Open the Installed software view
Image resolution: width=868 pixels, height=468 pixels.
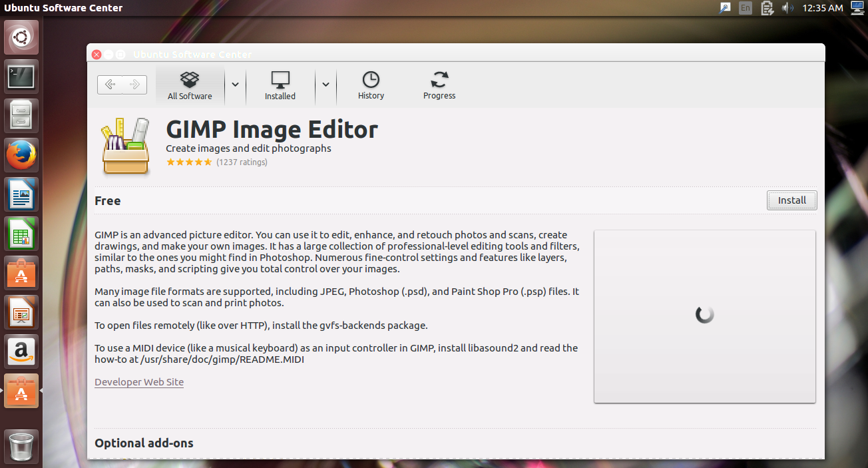(x=280, y=86)
